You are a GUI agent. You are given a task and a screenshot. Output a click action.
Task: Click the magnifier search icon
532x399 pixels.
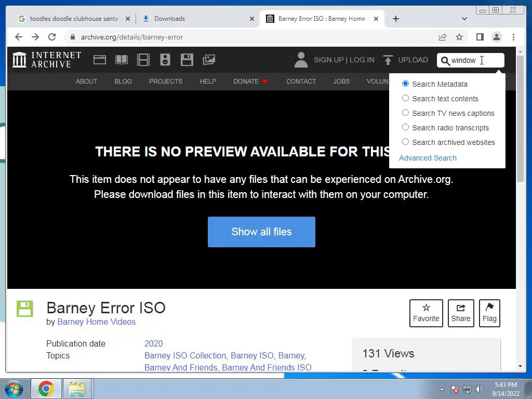click(x=445, y=61)
